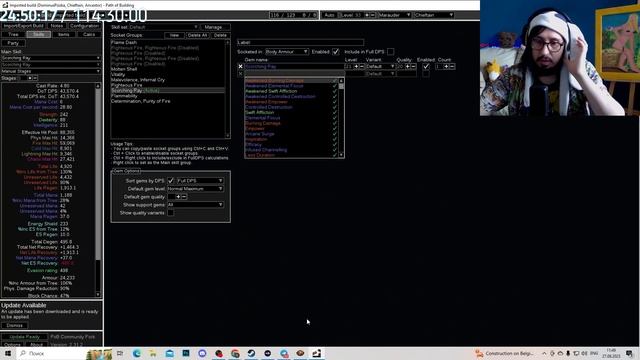Toggle the Sort gems by DPS checkbox

[x=171, y=180]
